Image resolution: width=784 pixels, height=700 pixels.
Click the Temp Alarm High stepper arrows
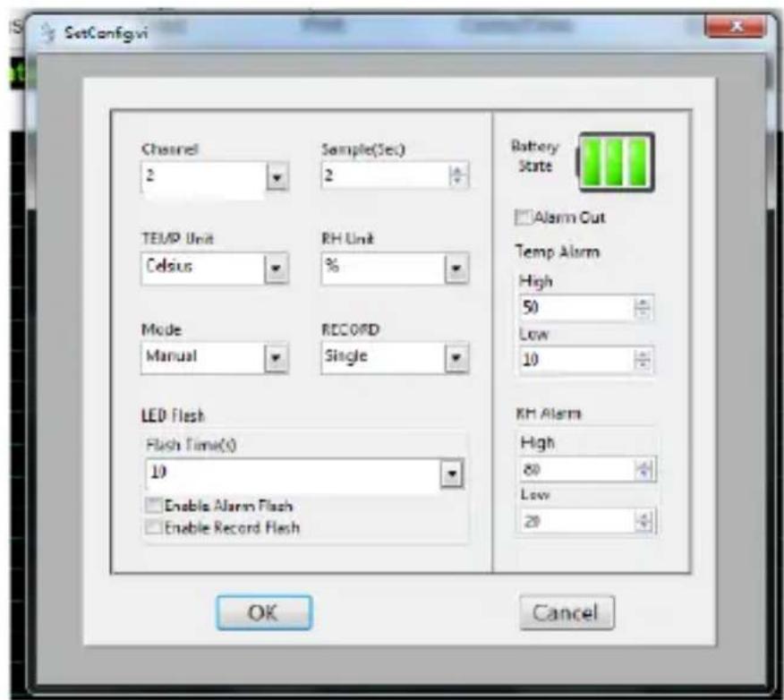(x=643, y=308)
